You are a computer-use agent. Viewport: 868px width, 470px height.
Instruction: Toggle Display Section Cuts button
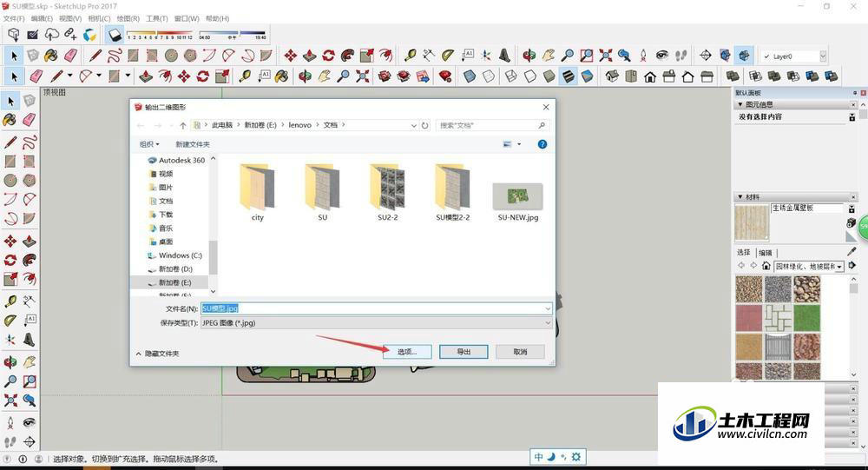coord(744,56)
